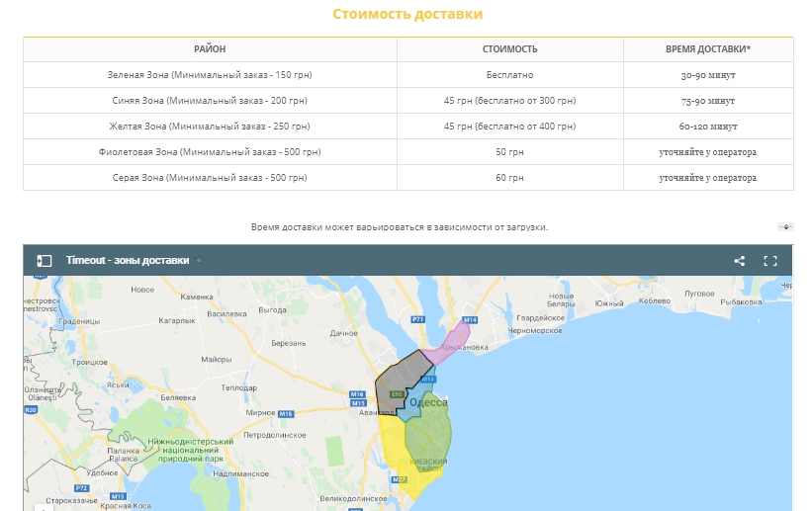Click the 'Беляевка' town label on map
812x511 pixels.
178,397
